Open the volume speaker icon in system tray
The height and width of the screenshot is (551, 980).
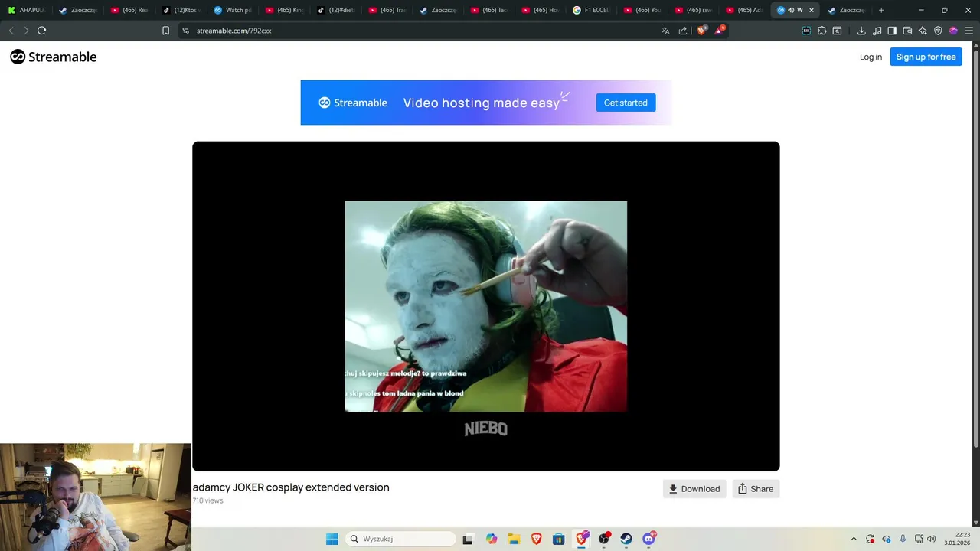pyautogui.click(x=932, y=539)
